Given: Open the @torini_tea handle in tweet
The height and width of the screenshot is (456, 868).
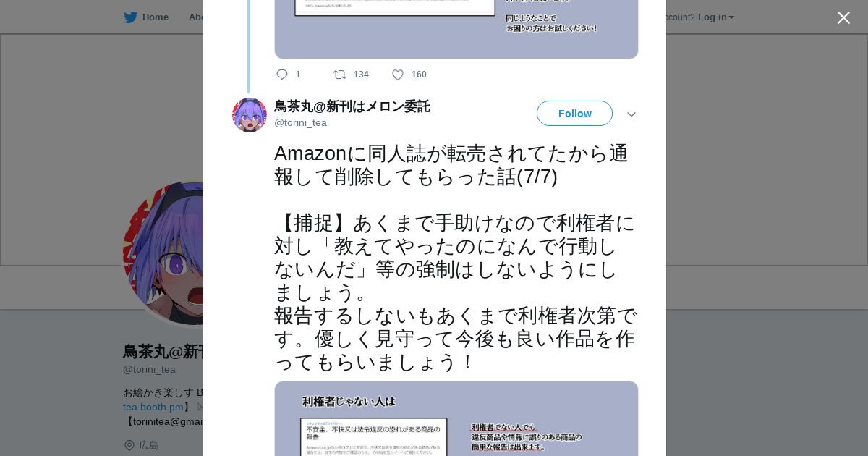Looking at the screenshot, I should click(300, 122).
